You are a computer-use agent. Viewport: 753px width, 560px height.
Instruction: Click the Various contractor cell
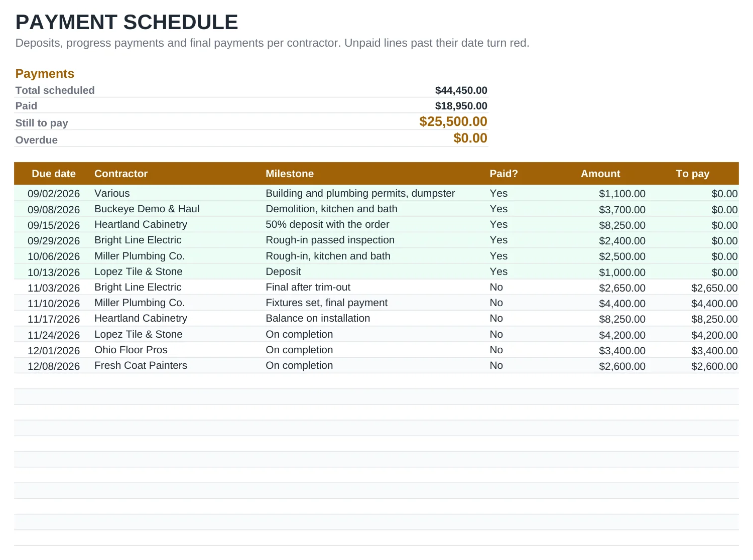coord(112,193)
